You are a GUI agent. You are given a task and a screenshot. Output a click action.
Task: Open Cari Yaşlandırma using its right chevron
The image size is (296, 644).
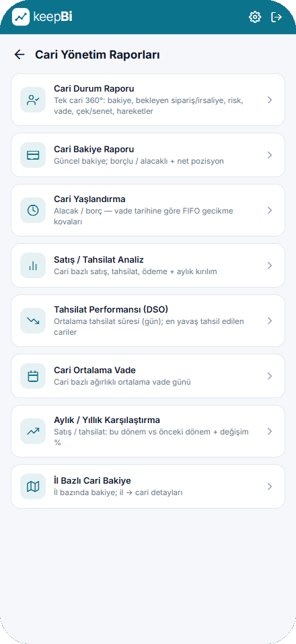(270, 210)
